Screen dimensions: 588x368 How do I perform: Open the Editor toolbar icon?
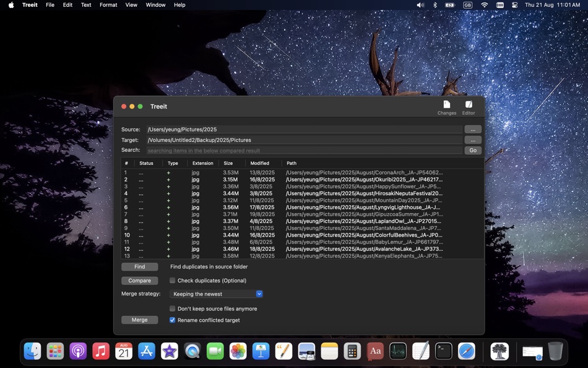[469, 107]
